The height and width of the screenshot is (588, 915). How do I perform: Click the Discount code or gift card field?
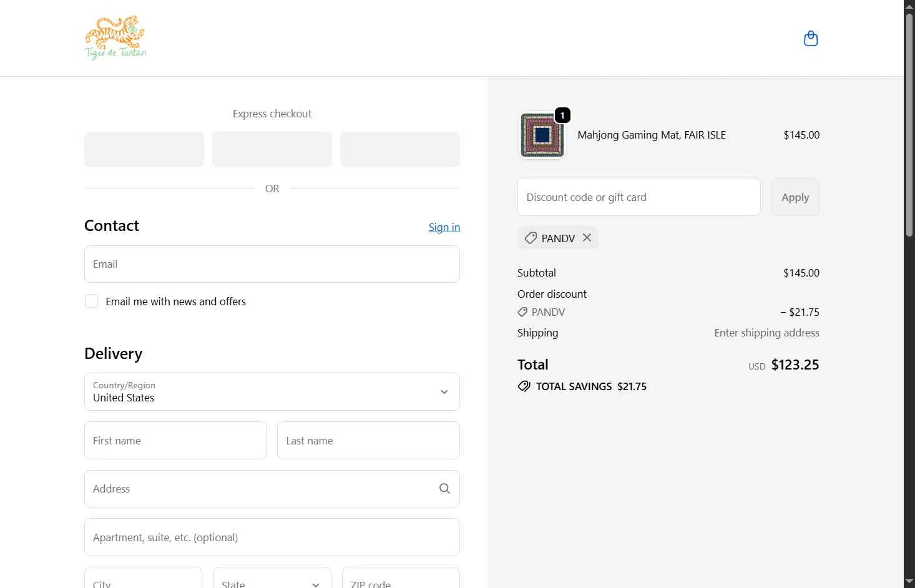pos(639,197)
